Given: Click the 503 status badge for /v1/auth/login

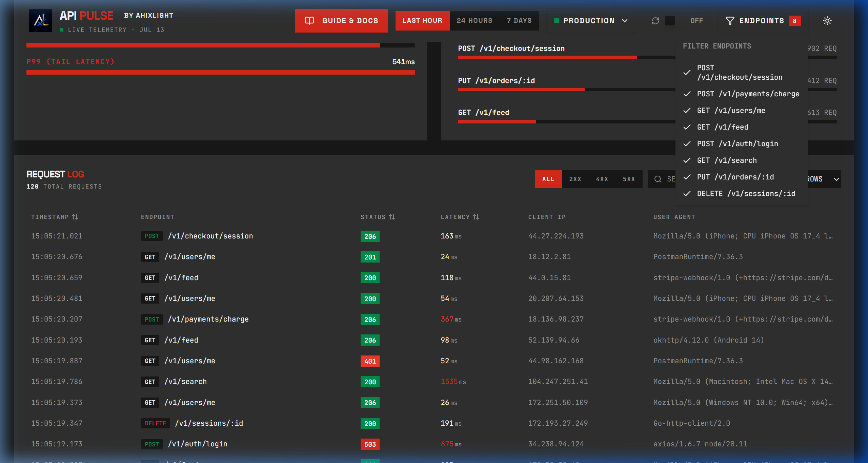Looking at the screenshot, I should tap(370, 444).
